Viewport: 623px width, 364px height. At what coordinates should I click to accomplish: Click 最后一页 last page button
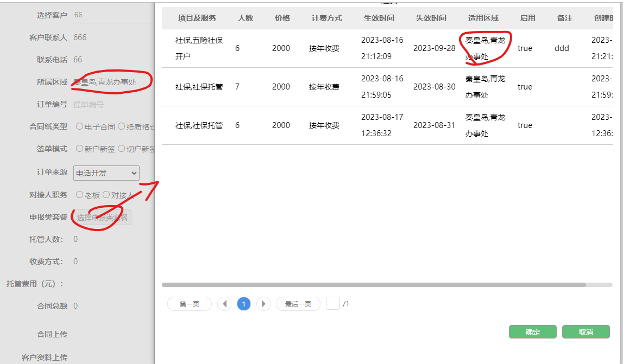coord(298,304)
